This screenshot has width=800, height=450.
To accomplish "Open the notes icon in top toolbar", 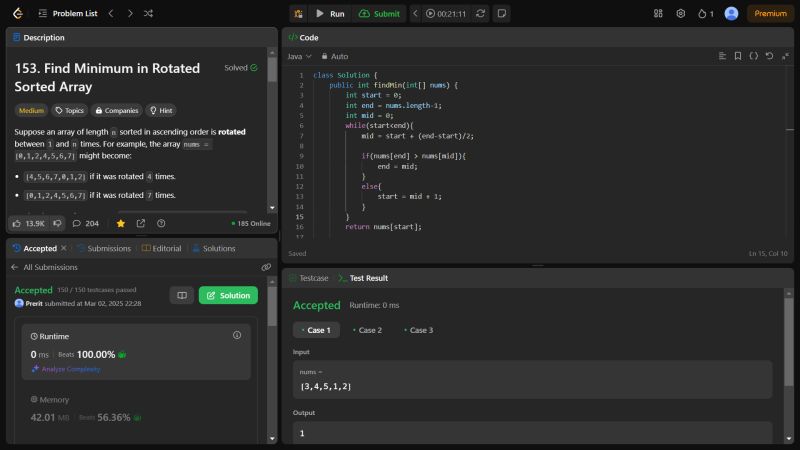I will pyautogui.click(x=501, y=13).
